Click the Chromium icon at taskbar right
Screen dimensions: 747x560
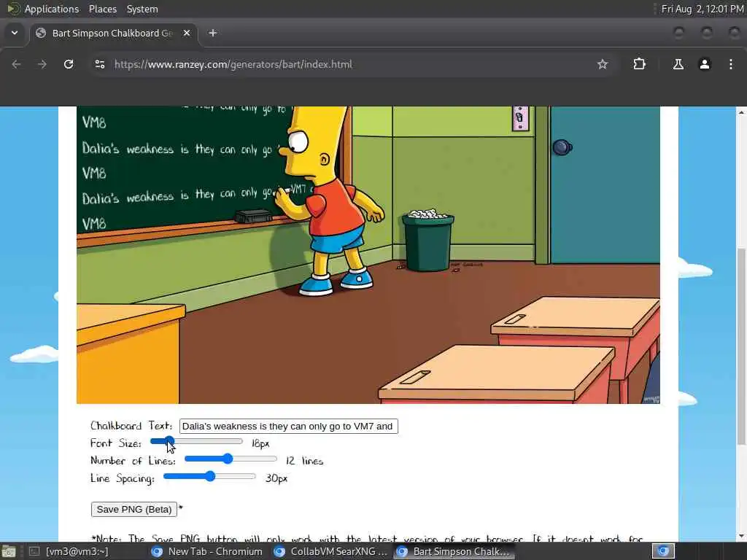663,551
